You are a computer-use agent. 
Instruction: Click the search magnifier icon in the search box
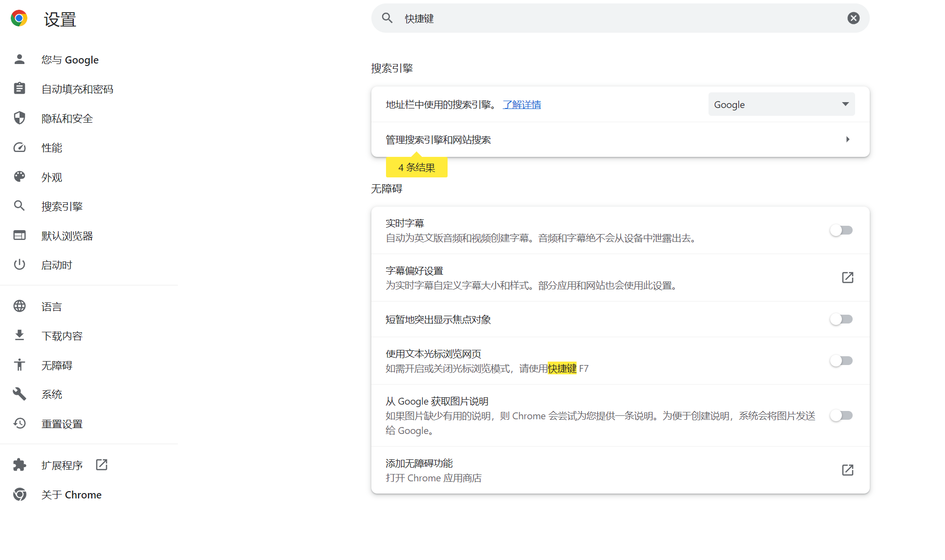pyautogui.click(x=387, y=18)
